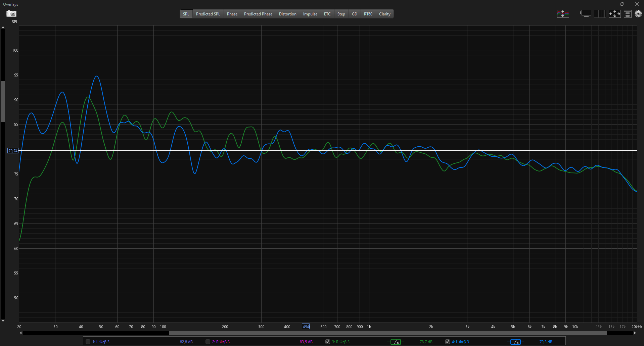Open the graph controls panel icon
Screen dimensions: 644x346
click(x=628, y=14)
